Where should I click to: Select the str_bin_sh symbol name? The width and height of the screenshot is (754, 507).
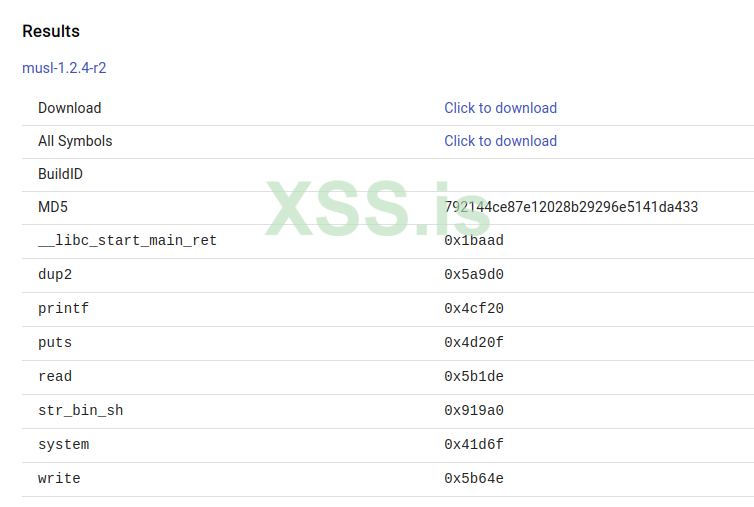click(x=80, y=410)
